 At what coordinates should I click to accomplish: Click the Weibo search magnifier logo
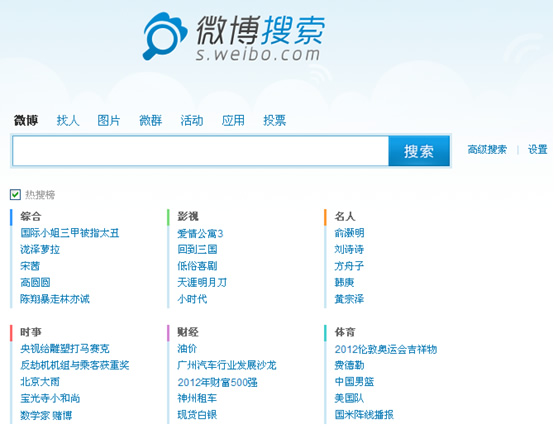[165, 36]
